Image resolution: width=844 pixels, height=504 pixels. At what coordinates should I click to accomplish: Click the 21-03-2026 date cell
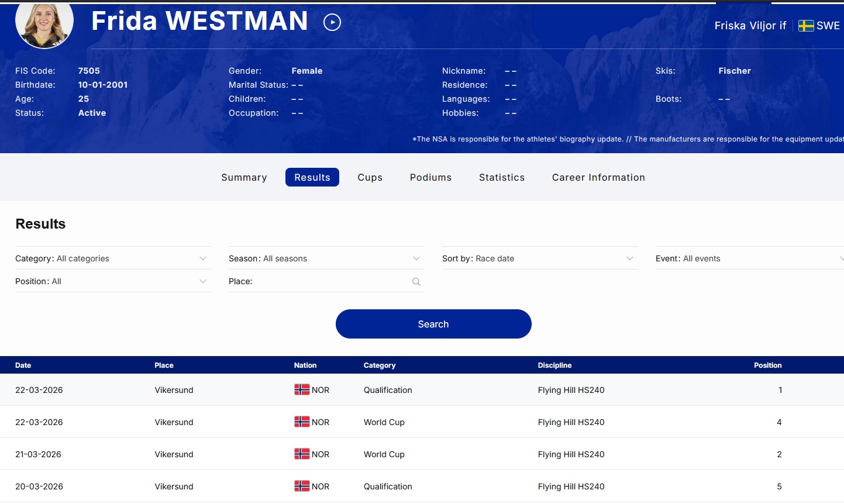38,454
